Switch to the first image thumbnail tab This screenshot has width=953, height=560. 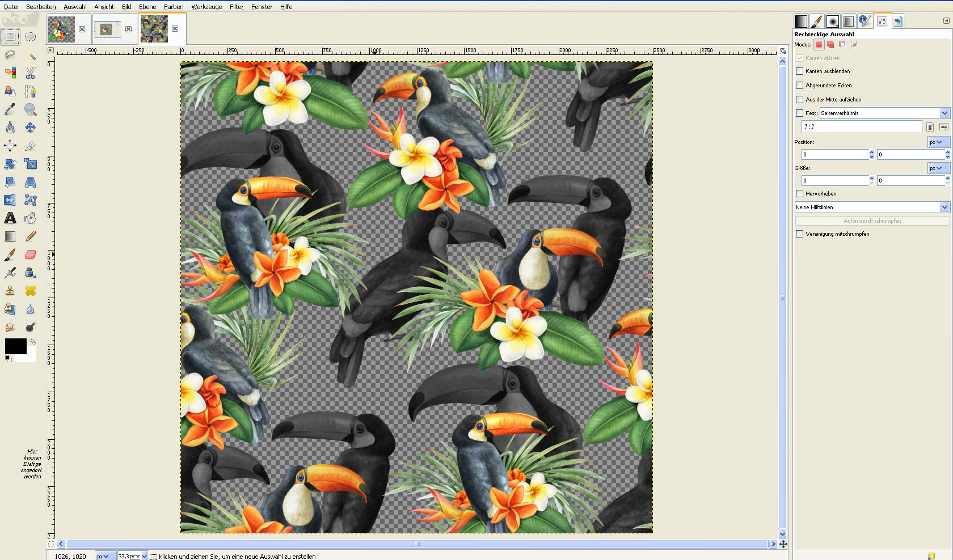[x=61, y=29]
